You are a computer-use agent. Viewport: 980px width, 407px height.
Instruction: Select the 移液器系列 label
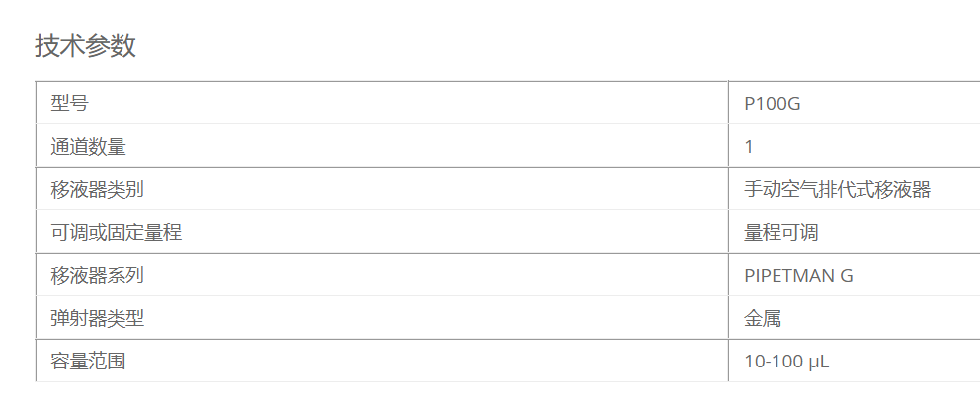pos(98,275)
